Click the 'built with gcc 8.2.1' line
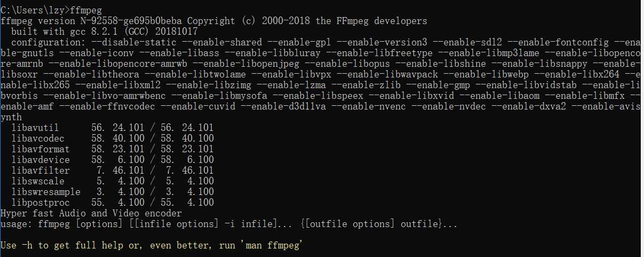This screenshot has height=257, width=644. (x=105, y=31)
